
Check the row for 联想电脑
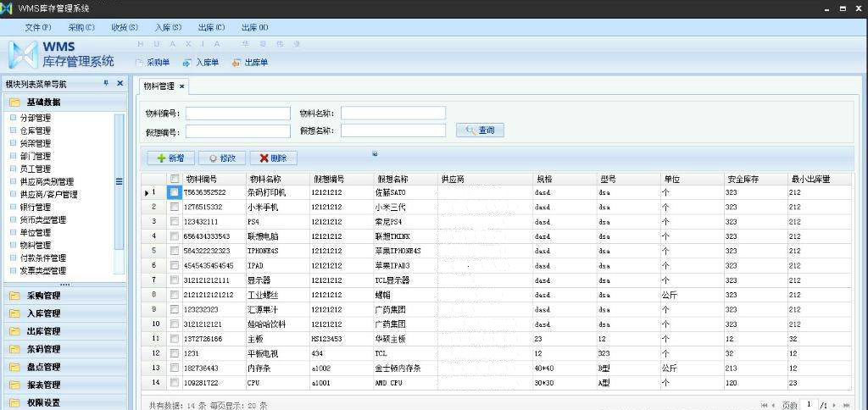[175, 236]
